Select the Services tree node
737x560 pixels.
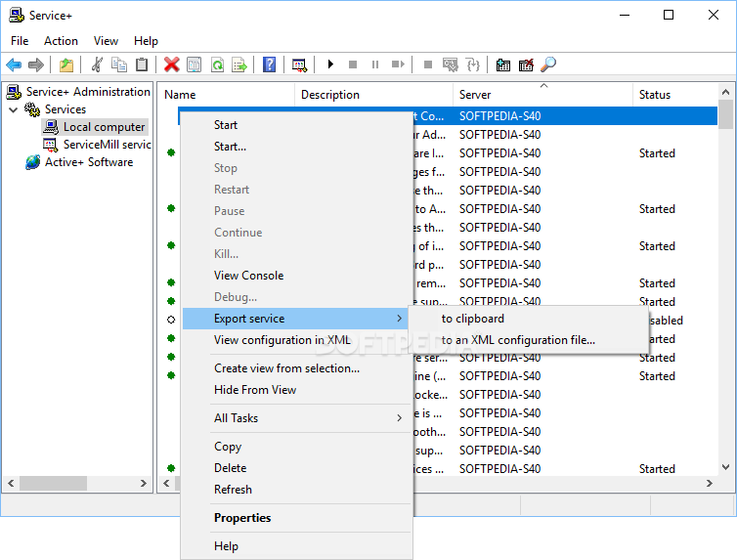click(x=65, y=109)
